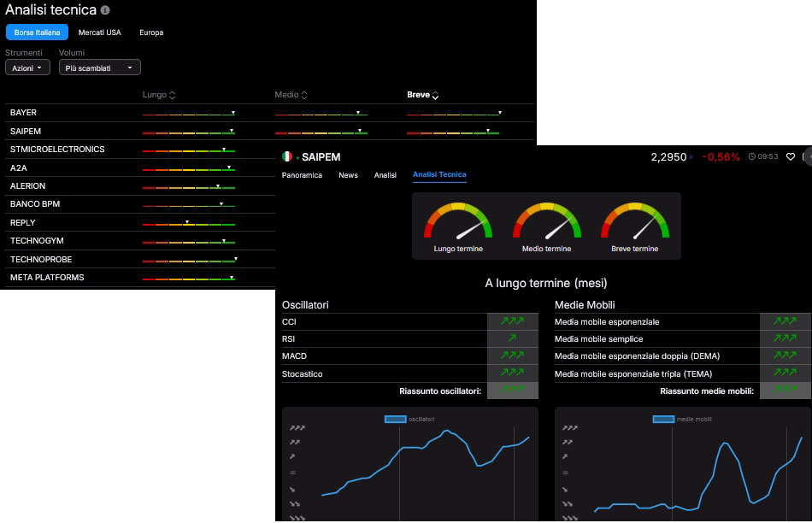Click the SAIPEM price 2,2950

pos(668,157)
